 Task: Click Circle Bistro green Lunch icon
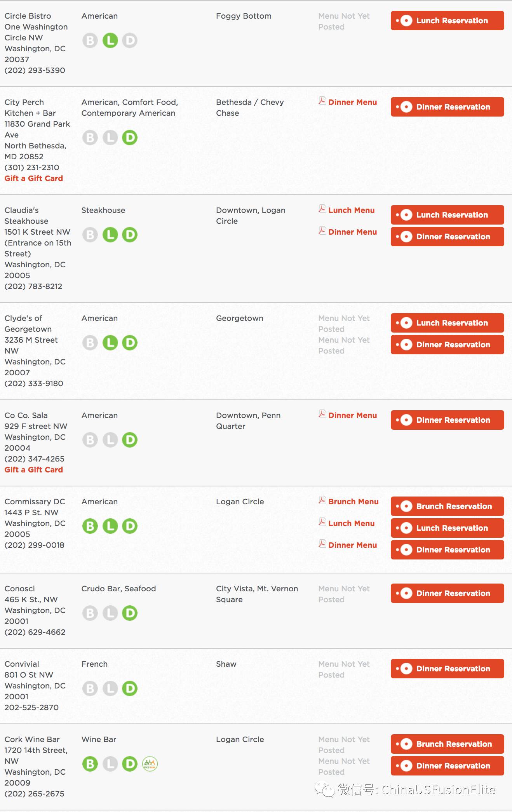pos(110,40)
